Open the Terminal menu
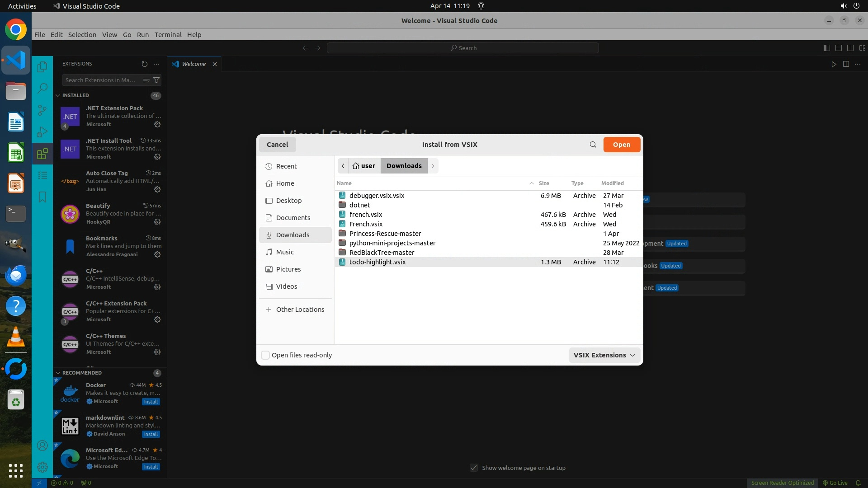868x488 pixels. pos(168,35)
